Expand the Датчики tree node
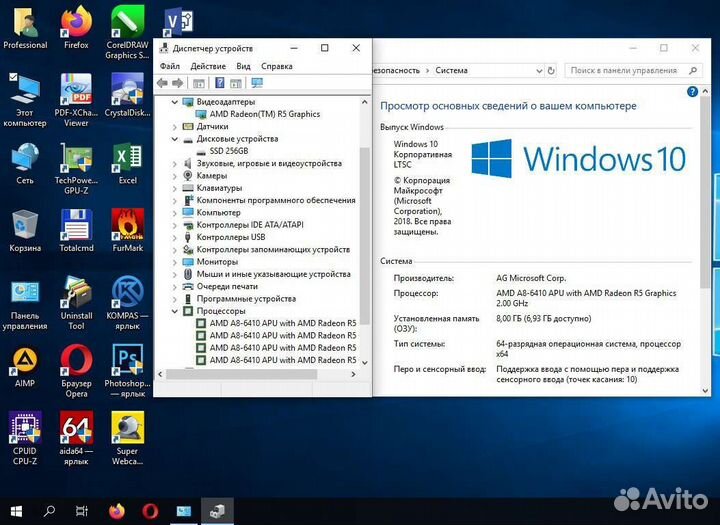 click(x=174, y=126)
